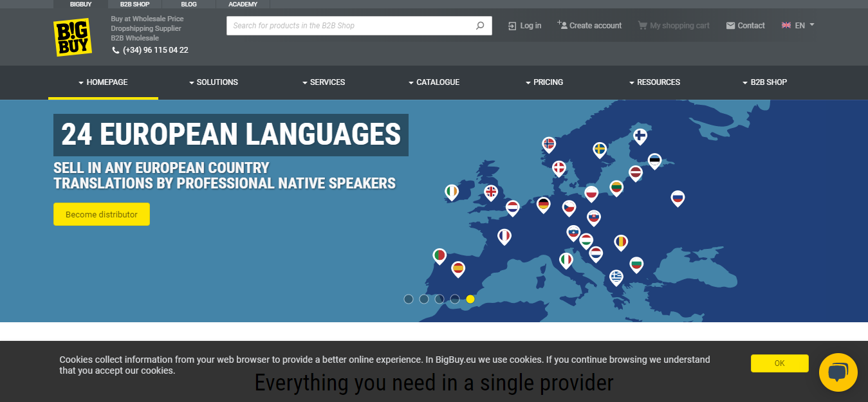
Task: Select the active yellow carousel dot
Action: 470,299
